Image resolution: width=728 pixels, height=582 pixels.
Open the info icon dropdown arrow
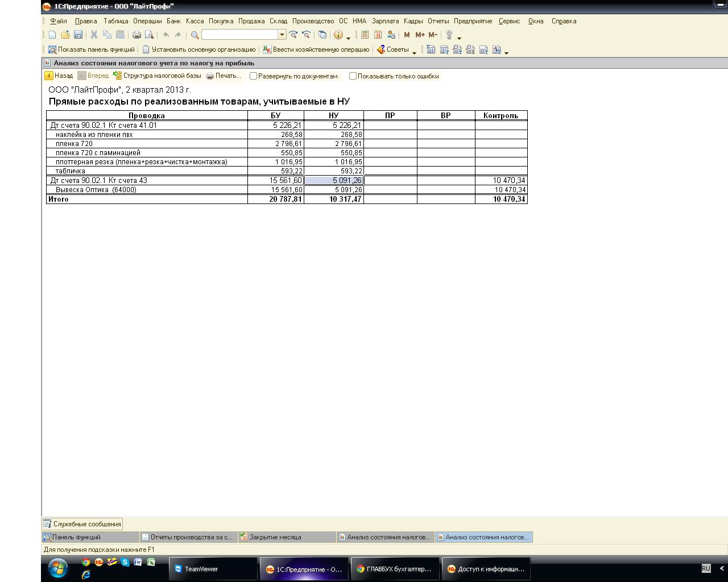[x=349, y=38]
